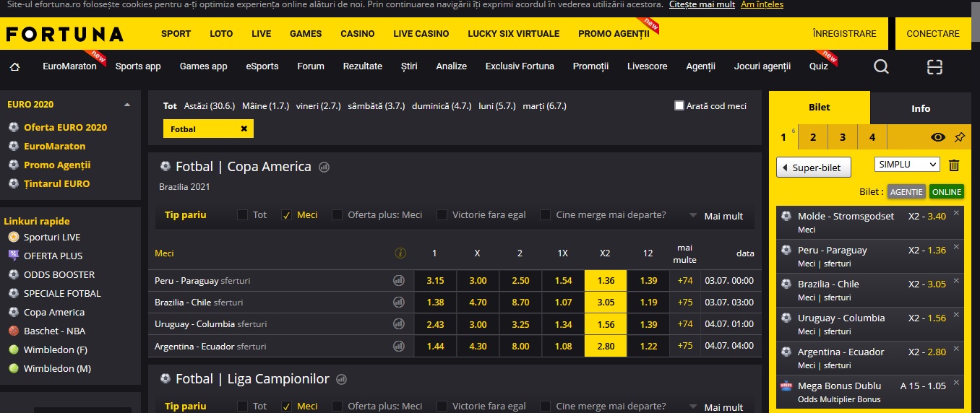Click the Super-bilet button
The height and width of the screenshot is (413, 980).
click(814, 168)
